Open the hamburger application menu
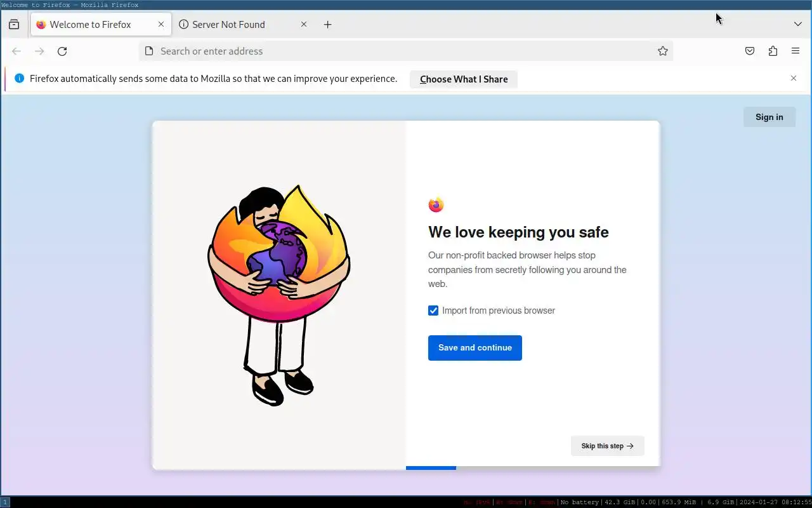Screen dimensions: 812x508 coord(796,51)
